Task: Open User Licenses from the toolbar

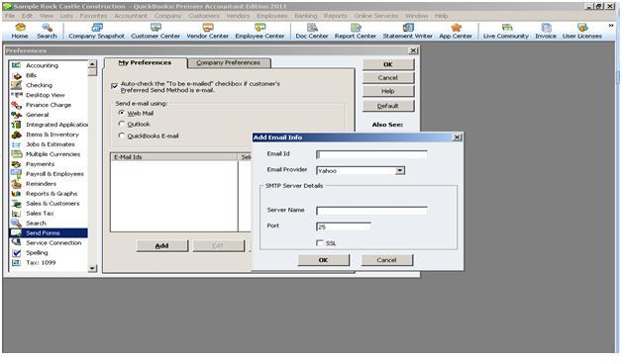Action: [x=582, y=31]
